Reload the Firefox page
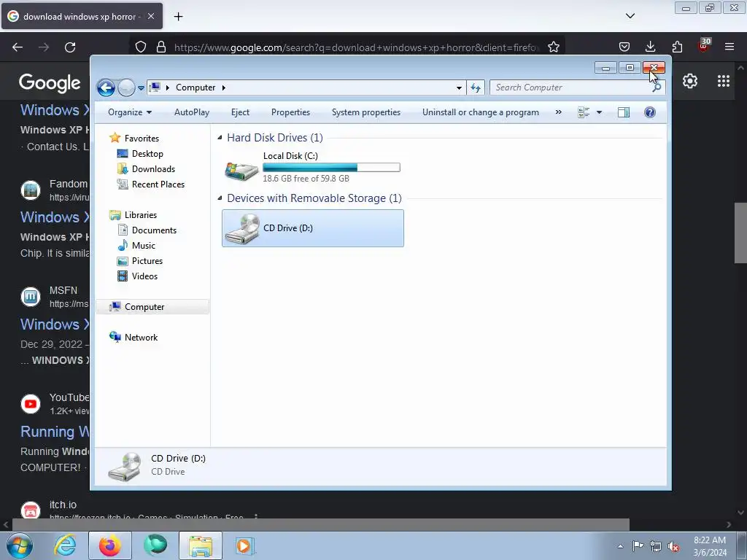747x560 pixels. point(70,47)
